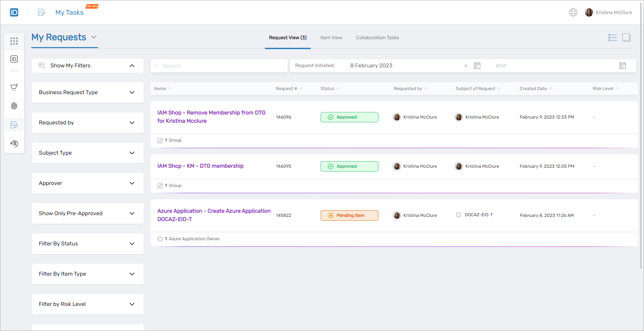Click the Pending Item status badge
Screen dimensions: 644x331
pyautogui.click(x=349, y=215)
